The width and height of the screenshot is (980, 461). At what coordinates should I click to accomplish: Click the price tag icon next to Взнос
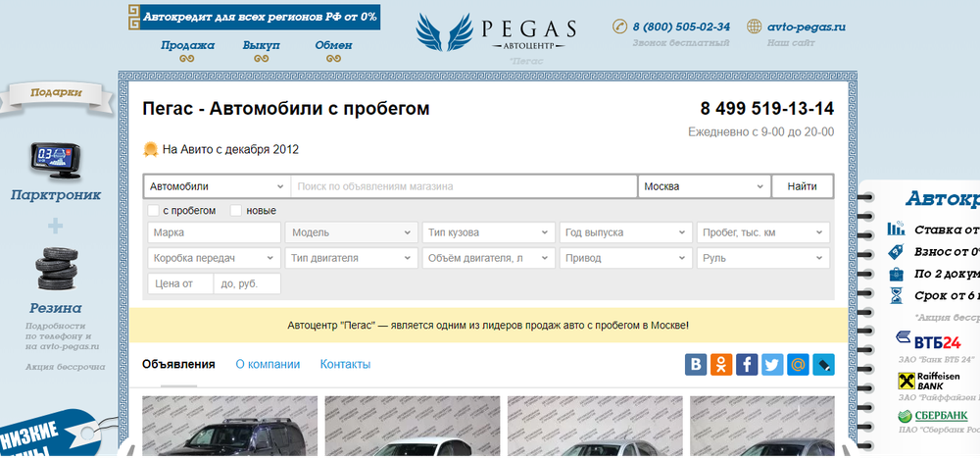point(896,251)
